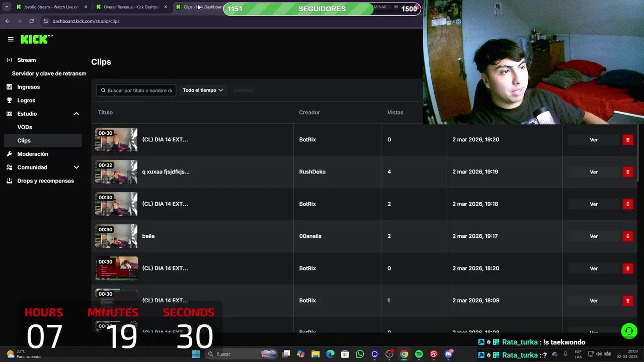Click the ESP LAA language indicator
Viewport: 644px width, 362px height.
click(x=578, y=354)
